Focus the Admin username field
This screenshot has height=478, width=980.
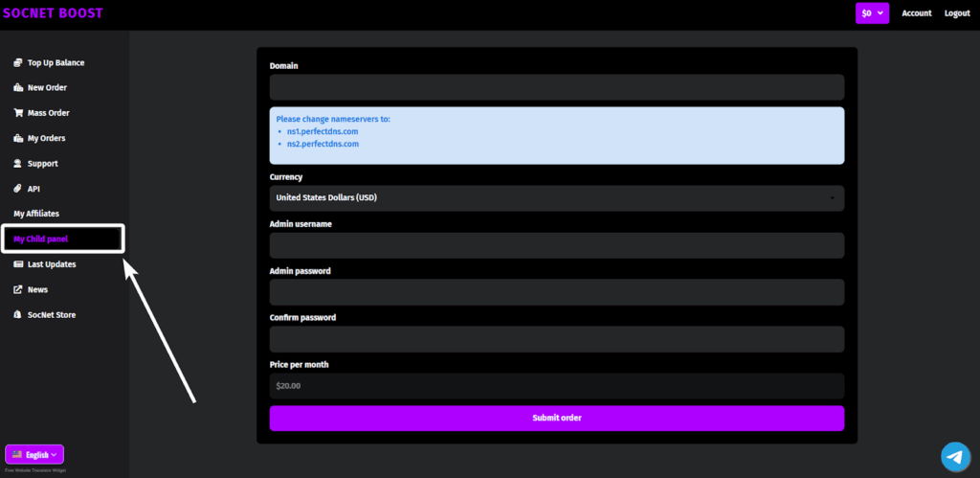(556, 245)
